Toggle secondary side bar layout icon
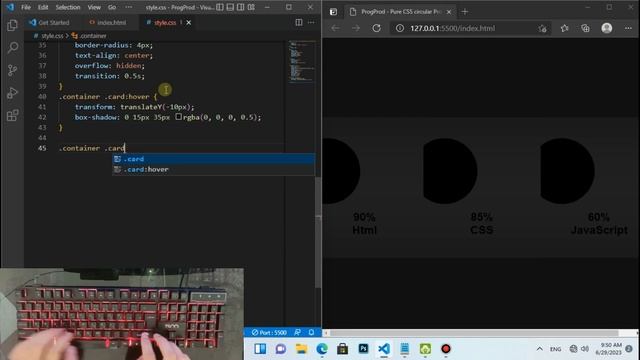Screen dimensions: 640x360 pos(241,7)
